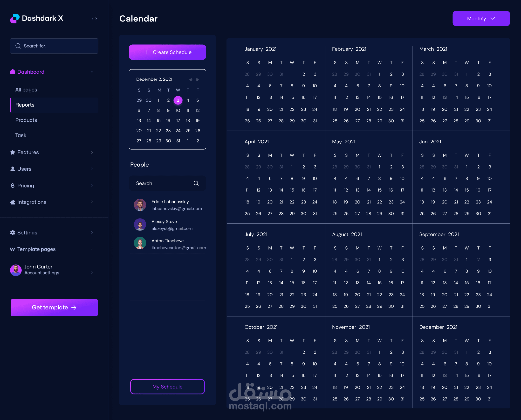Open the Monthly view dropdown
Image resolution: width=521 pixels, height=420 pixels.
tap(481, 19)
